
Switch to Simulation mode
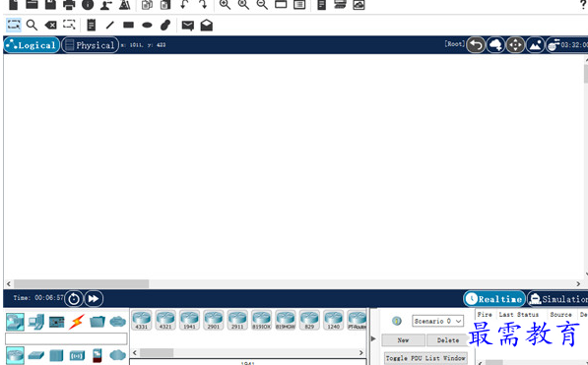coord(558,299)
